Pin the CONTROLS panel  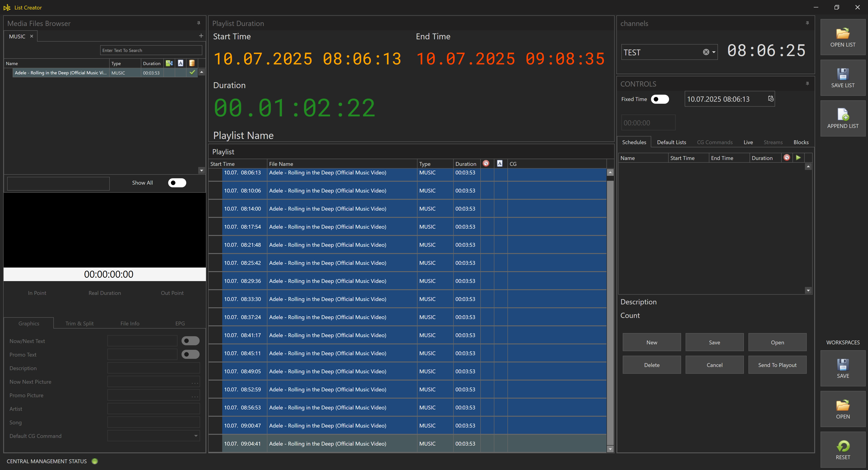pos(807,84)
